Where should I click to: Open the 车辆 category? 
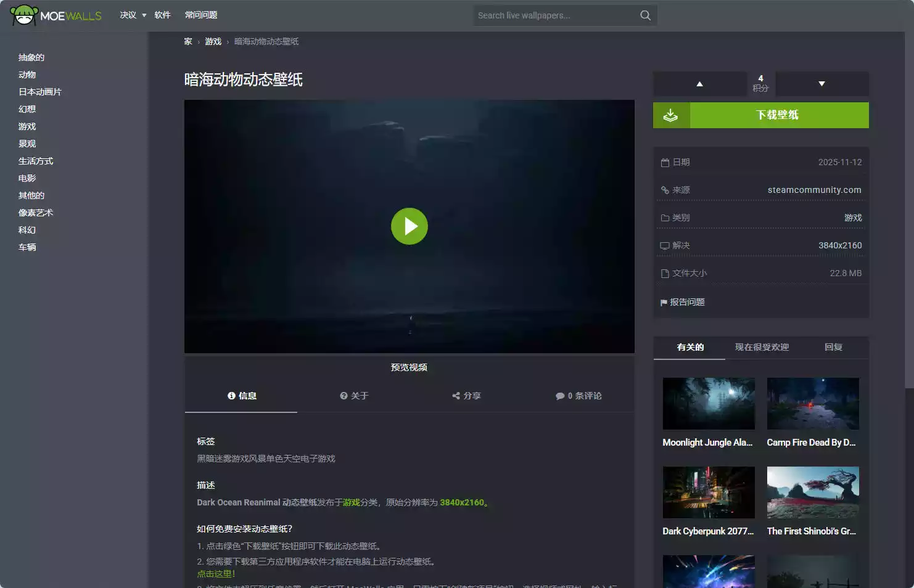click(x=27, y=247)
